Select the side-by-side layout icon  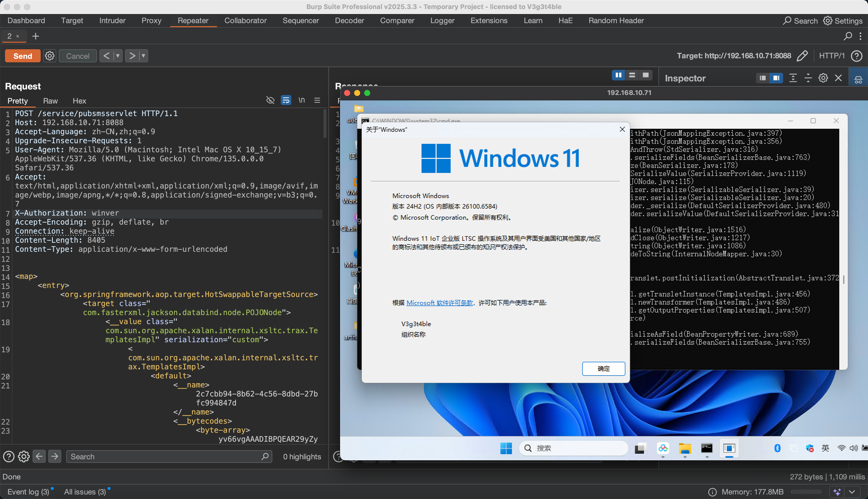click(618, 75)
